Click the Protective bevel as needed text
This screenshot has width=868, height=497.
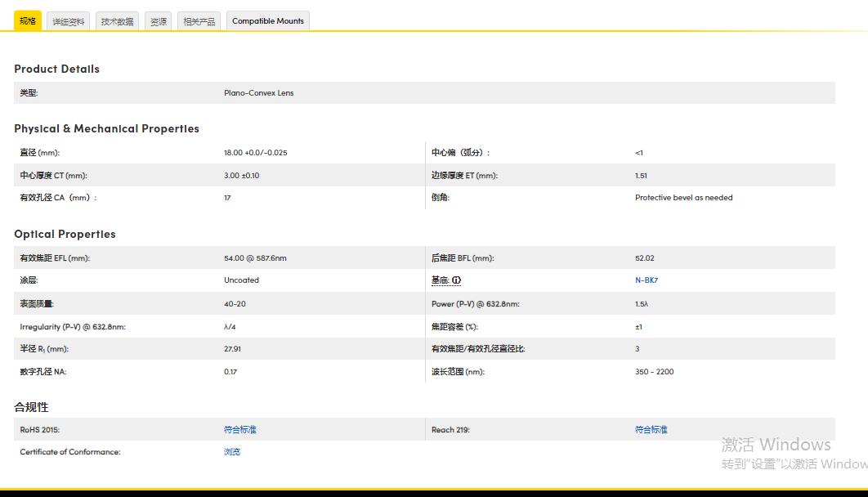tap(683, 198)
